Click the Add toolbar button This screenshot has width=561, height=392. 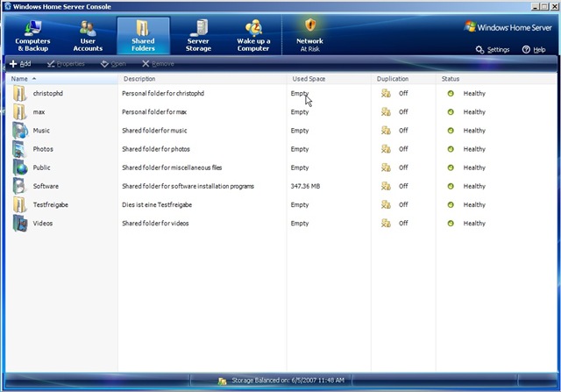pos(20,64)
